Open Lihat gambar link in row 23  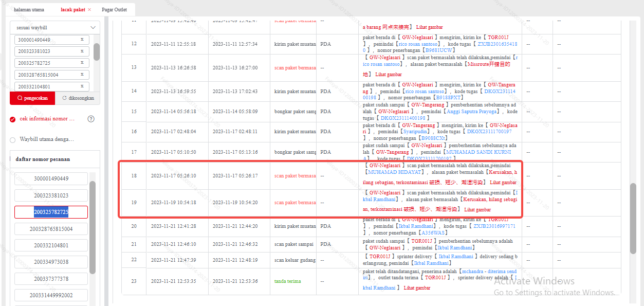(x=417, y=288)
